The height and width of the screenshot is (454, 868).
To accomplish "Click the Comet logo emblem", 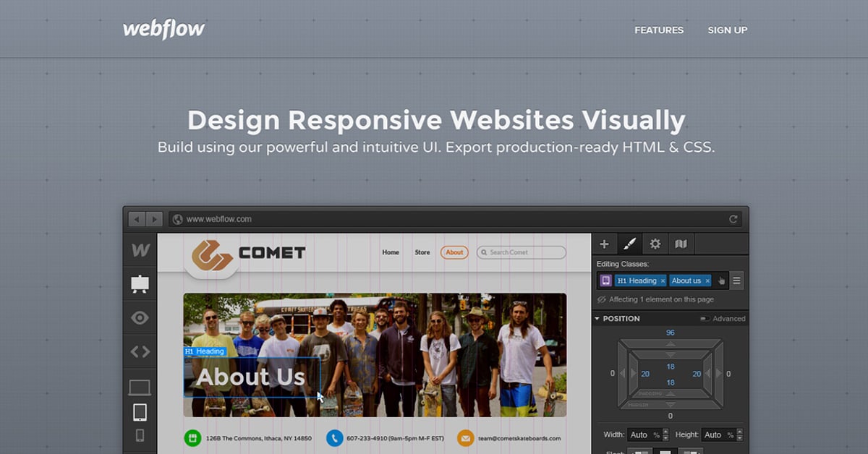I will (x=211, y=254).
